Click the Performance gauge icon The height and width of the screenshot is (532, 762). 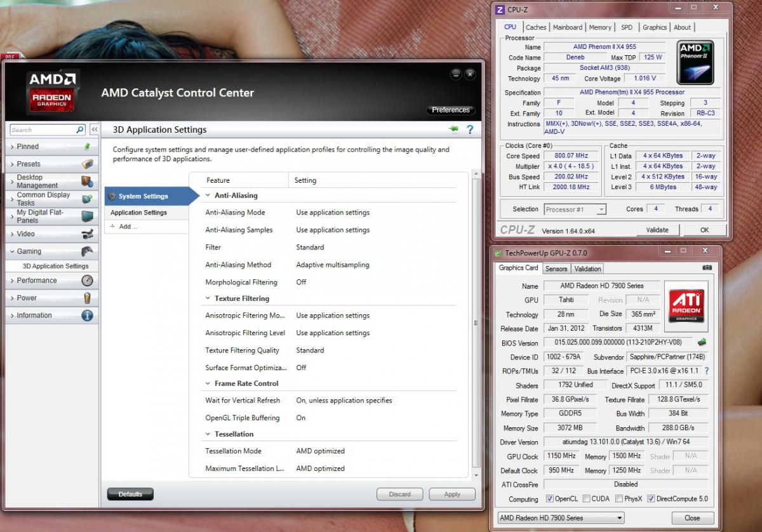tap(88, 280)
